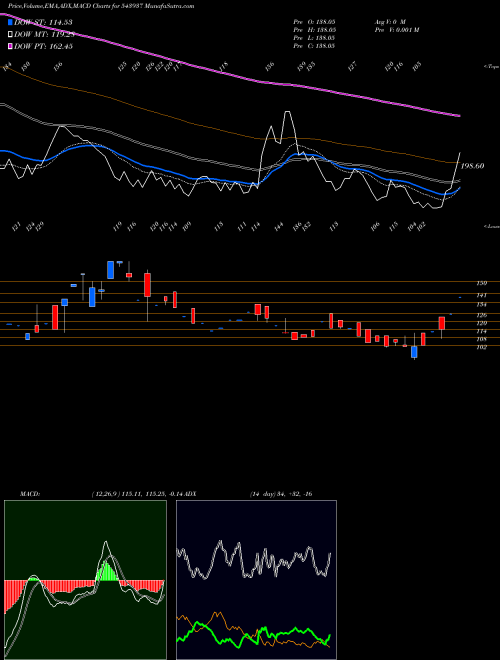Click the chart title mentioning MunafaSutra.com
Screen dimensions: 500x660
click(x=101, y=7)
